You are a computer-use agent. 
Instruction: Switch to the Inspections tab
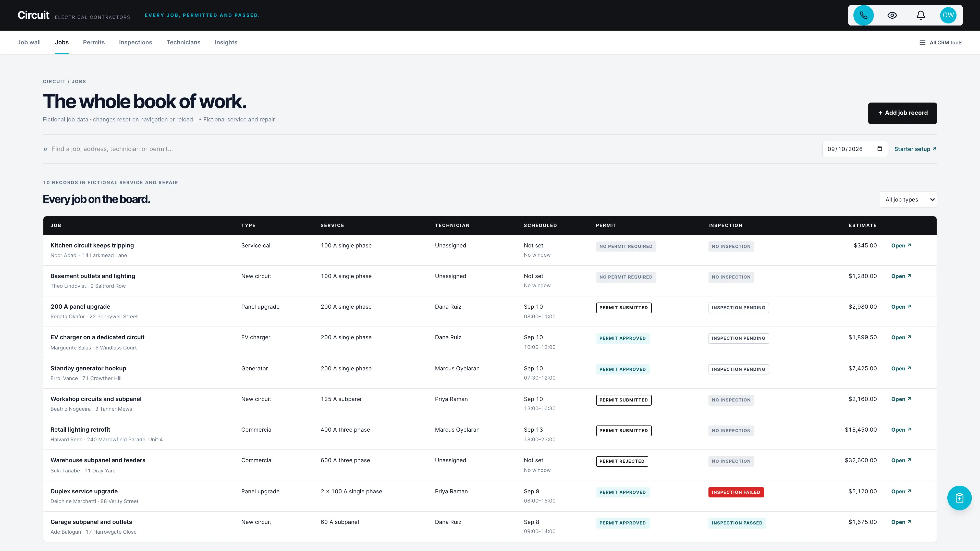click(136, 43)
